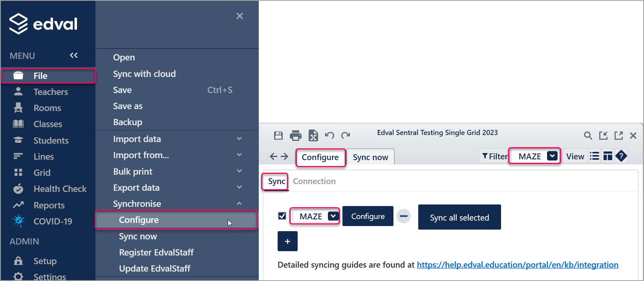Click the save floppy disk icon

[278, 136]
